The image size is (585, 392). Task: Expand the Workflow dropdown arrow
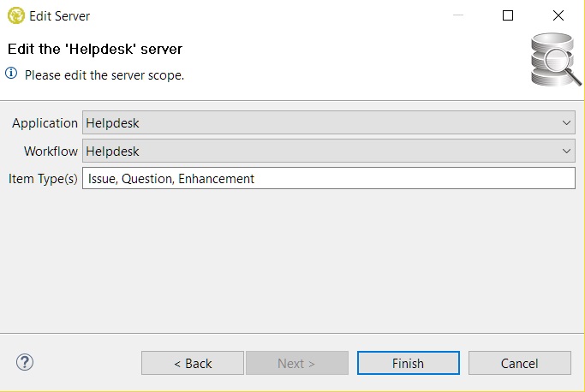pyautogui.click(x=566, y=151)
